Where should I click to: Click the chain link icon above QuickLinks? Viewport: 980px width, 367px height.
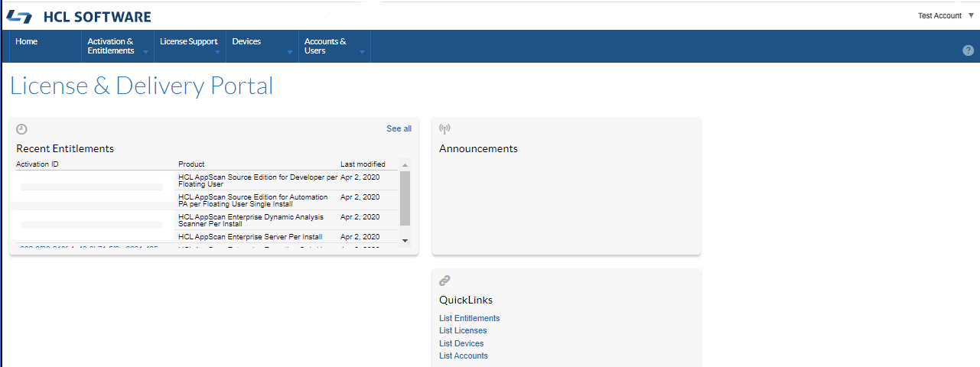[x=444, y=281]
